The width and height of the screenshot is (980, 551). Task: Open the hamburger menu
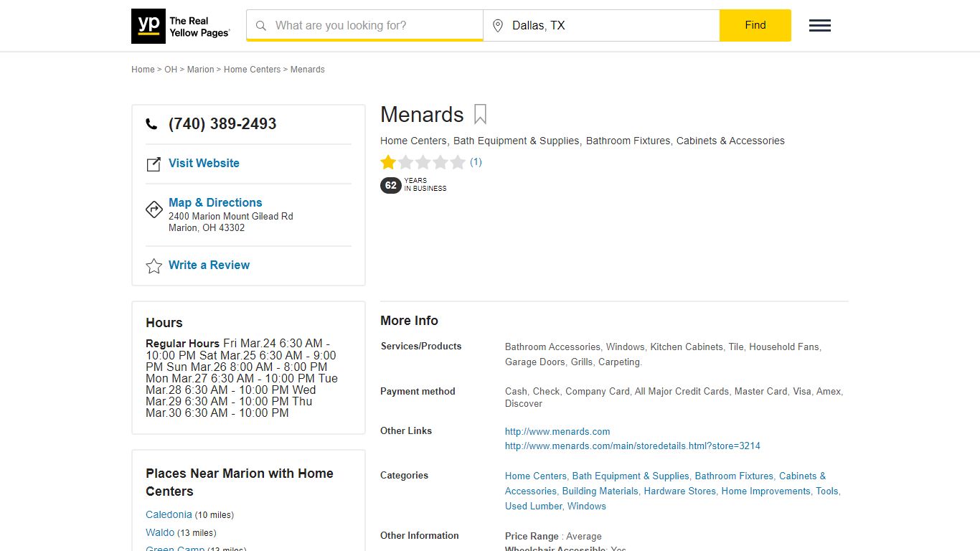pyautogui.click(x=820, y=26)
